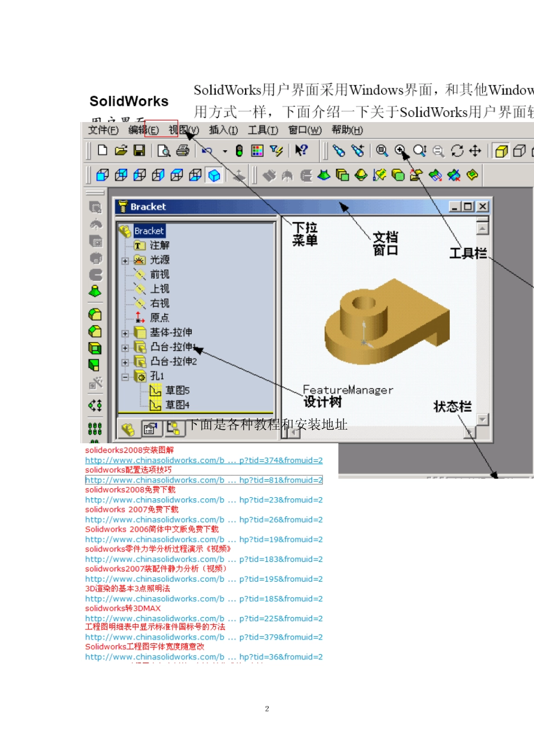Screen dimensions: 534x756
Task: Select the green Draft feature in left toolbar
Action: [94, 365]
